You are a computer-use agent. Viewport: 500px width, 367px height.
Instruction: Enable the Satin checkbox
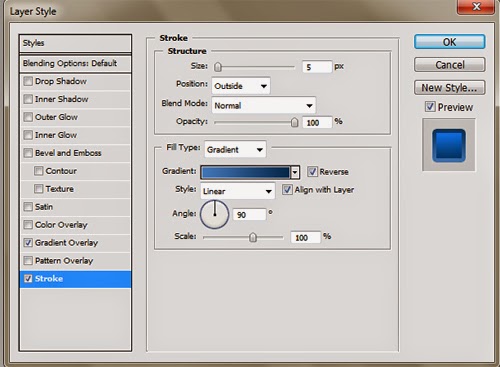28,207
